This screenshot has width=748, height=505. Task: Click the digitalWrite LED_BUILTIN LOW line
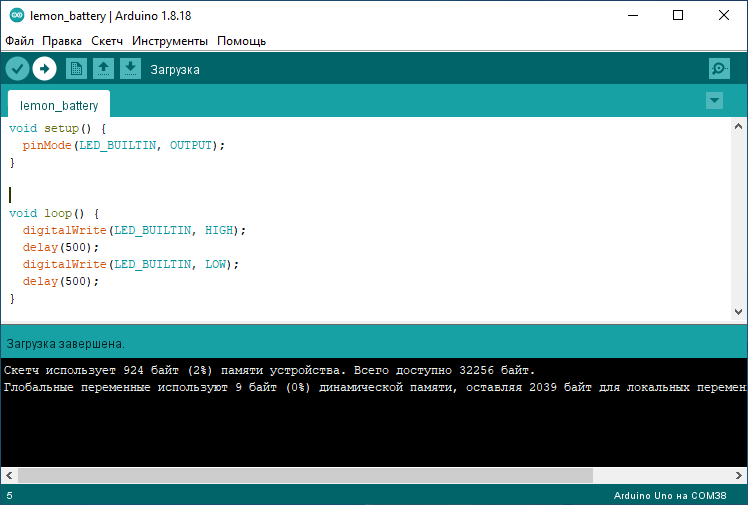click(x=131, y=264)
